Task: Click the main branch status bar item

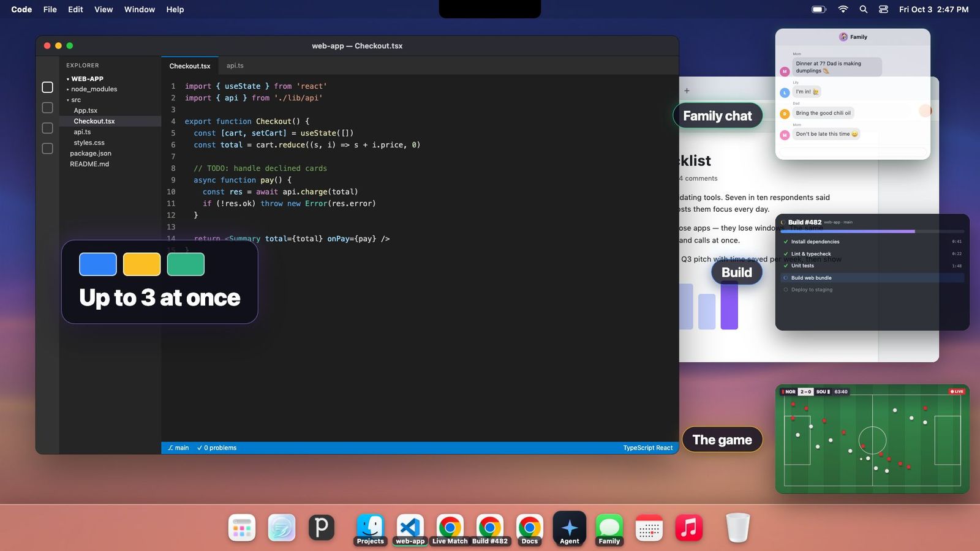Action: pos(178,448)
